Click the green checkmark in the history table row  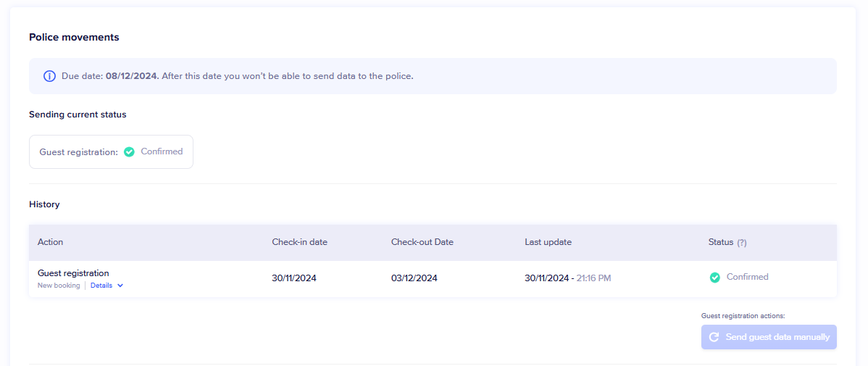tap(715, 278)
